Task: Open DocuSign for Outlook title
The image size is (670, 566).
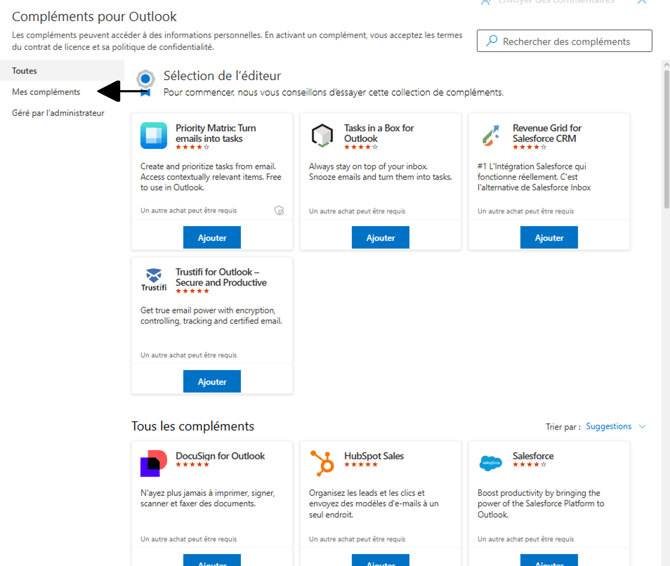Action: pos(220,456)
